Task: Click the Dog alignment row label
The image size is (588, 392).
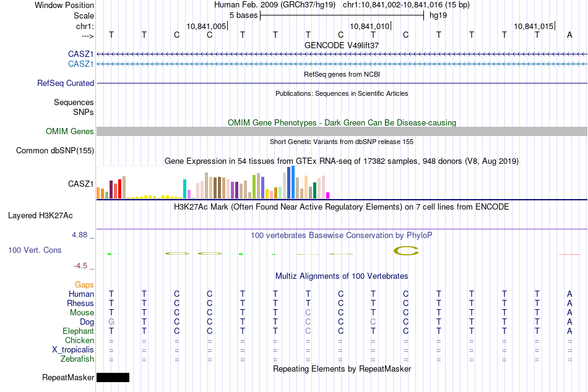Action: pyautogui.click(x=87, y=322)
